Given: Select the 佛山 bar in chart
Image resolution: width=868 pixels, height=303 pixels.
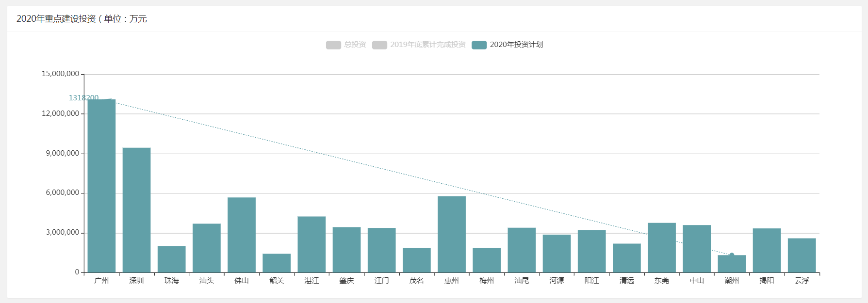Looking at the screenshot, I should point(242,235).
